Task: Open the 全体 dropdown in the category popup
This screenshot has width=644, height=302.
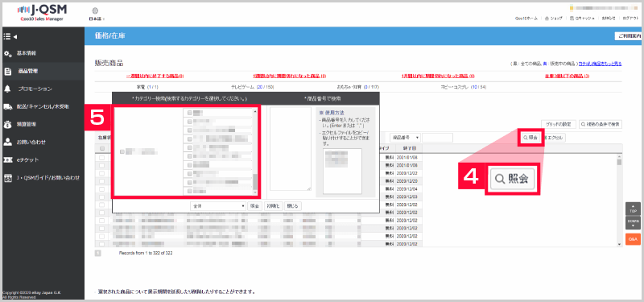Action: pyautogui.click(x=218, y=206)
